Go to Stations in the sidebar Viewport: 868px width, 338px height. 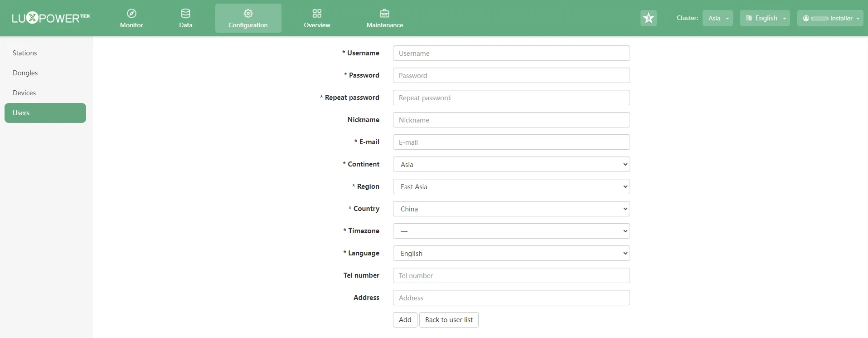[x=25, y=53]
